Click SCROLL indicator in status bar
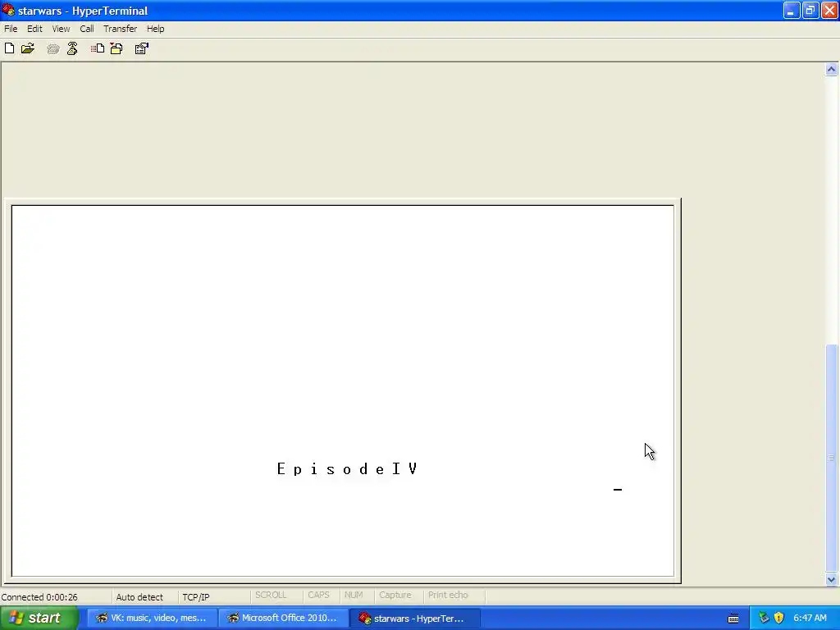The image size is (840, 630). pos(271,596)
